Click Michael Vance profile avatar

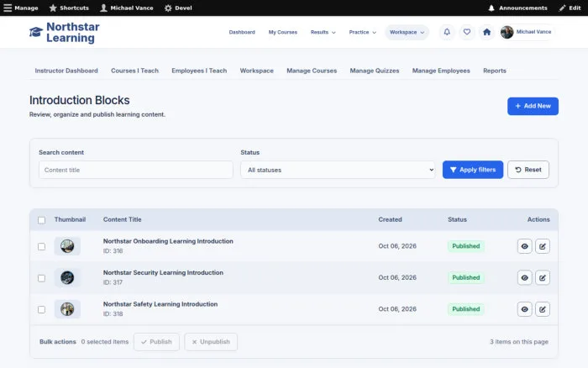[507, 32]
